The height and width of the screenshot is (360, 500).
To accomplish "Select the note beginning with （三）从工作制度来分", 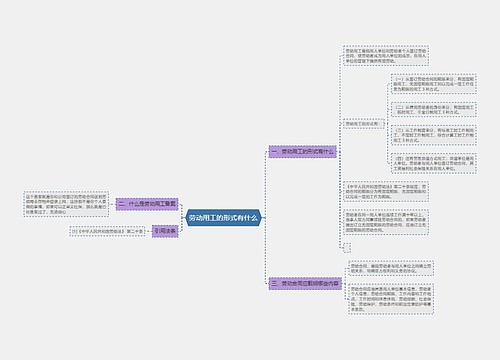I will 434,135.
